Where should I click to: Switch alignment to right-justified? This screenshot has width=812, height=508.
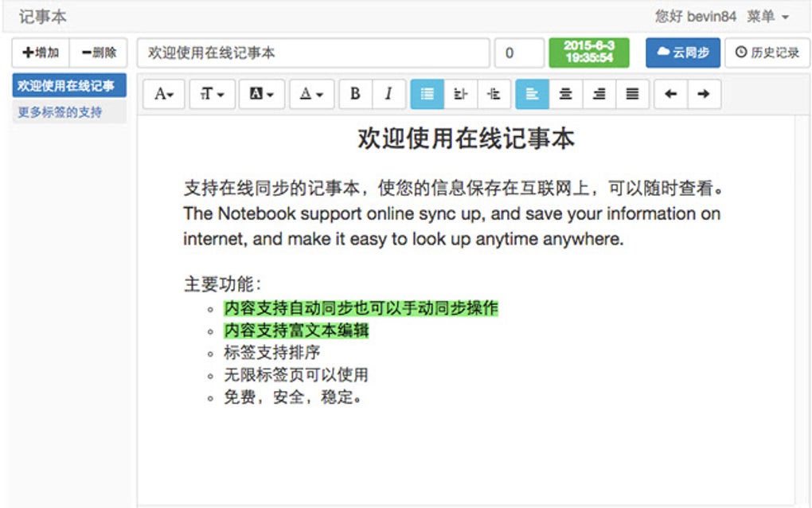tap(599, 93)
